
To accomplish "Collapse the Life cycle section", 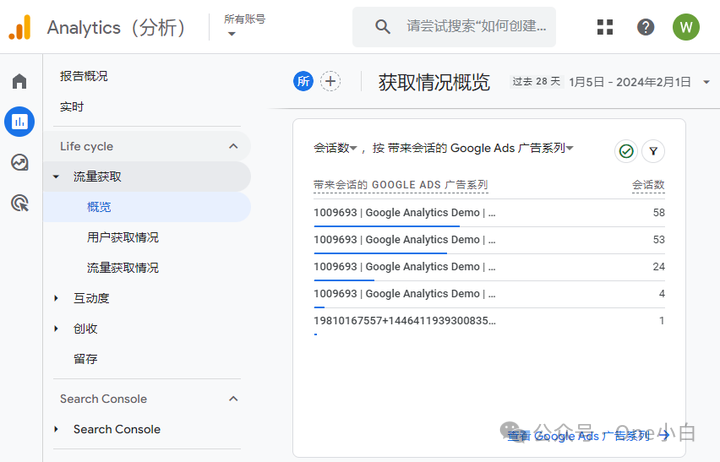I will click(233, 146).
